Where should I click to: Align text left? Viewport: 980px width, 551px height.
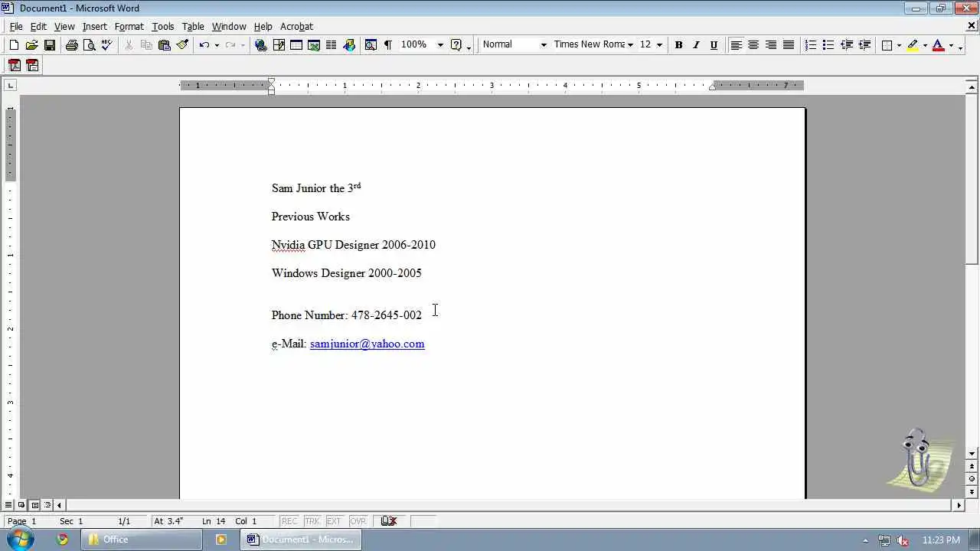(x=736, y=45)
